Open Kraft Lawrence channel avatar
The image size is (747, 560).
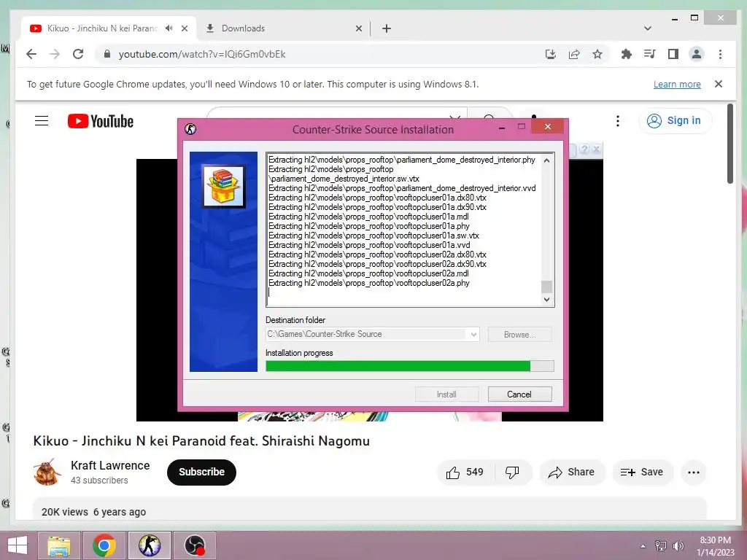pos(47,472)
